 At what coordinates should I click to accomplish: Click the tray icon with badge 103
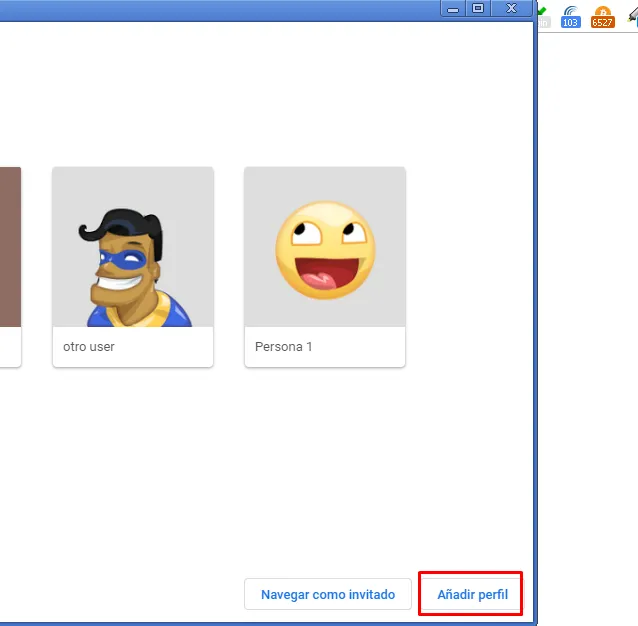pos(570,17)
